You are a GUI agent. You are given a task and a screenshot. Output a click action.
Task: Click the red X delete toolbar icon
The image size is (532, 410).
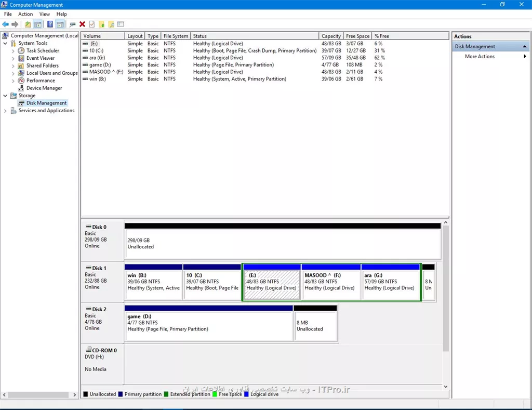click(x=82, y=24)
